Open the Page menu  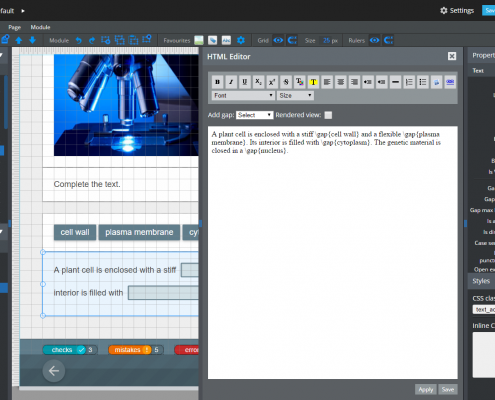(x=15, y=27)
